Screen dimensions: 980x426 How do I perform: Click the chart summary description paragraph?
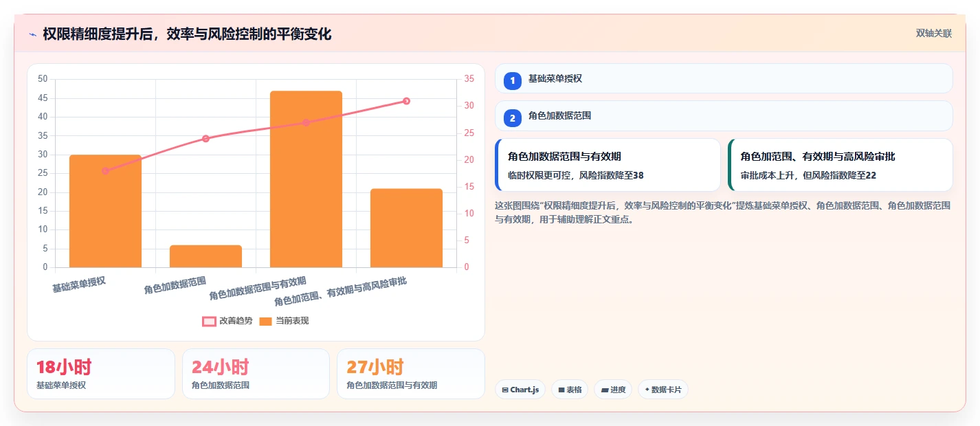[723, 212]
